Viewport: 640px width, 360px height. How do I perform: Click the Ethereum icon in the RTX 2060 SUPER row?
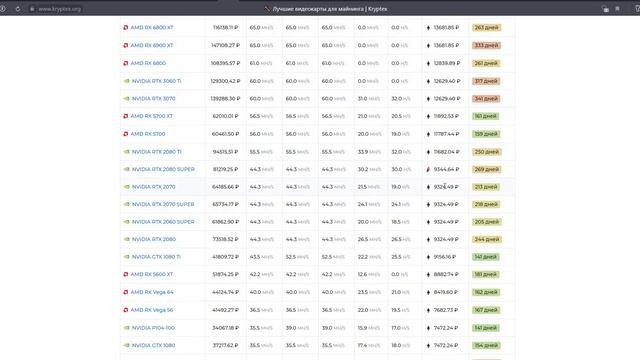tap(428, 222)
